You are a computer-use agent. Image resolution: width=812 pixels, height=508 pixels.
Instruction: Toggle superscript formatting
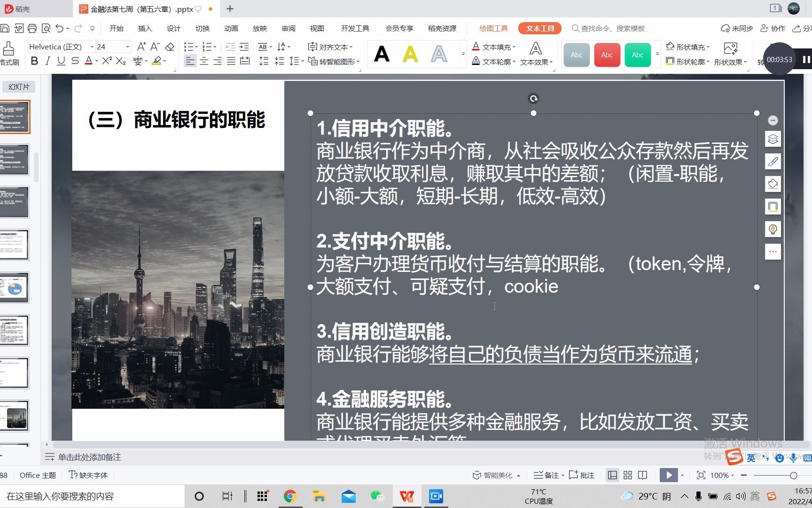tap(107, 61)
